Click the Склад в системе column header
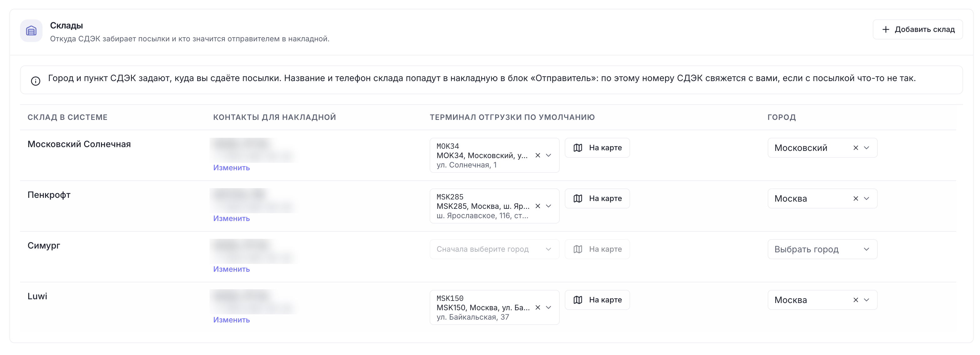The image size is (980, 355). (67, 117)
